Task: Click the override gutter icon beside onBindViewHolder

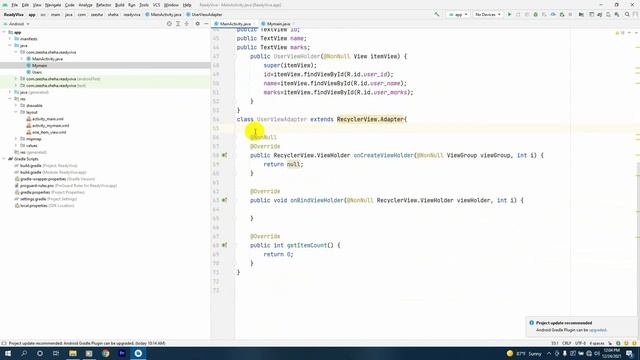Action: (224, 200)
